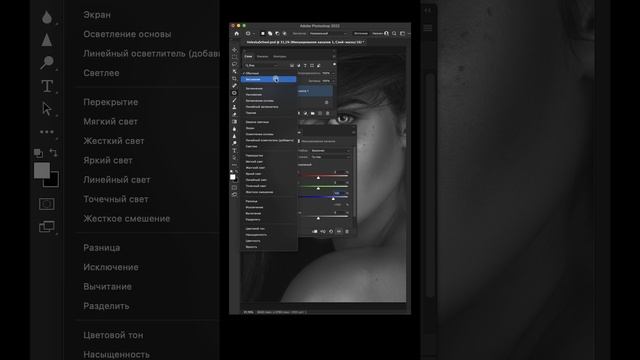Open the Opacity dropdown arrow in Layers panel
The image size is (640, 360).
tap(333, 73)
